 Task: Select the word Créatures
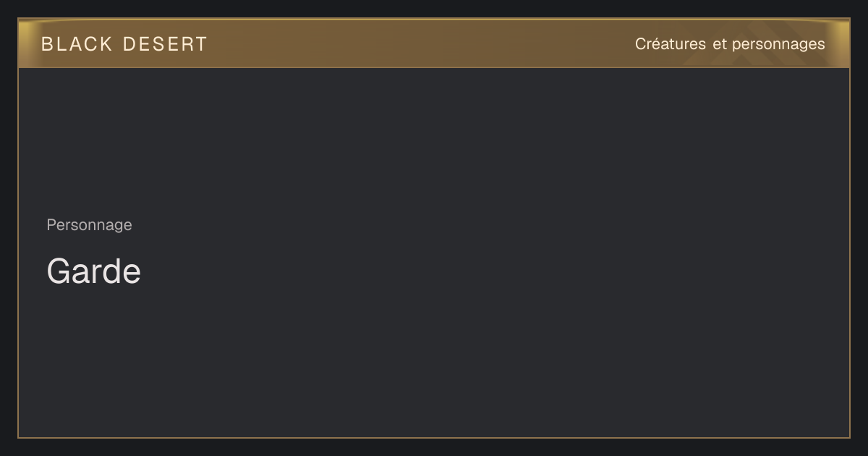coord(671,44)
